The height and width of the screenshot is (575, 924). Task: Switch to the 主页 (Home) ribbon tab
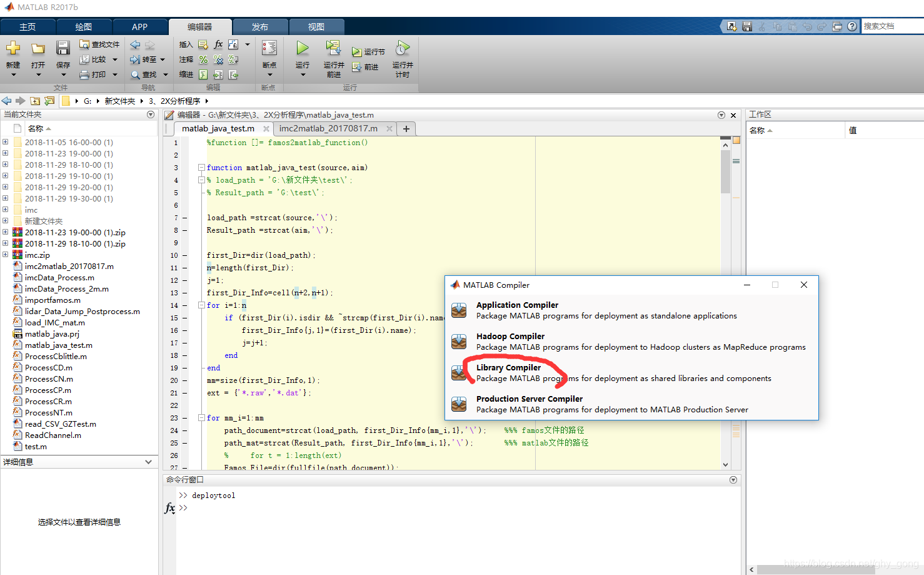pyautogui.click(x=28, y=27)
